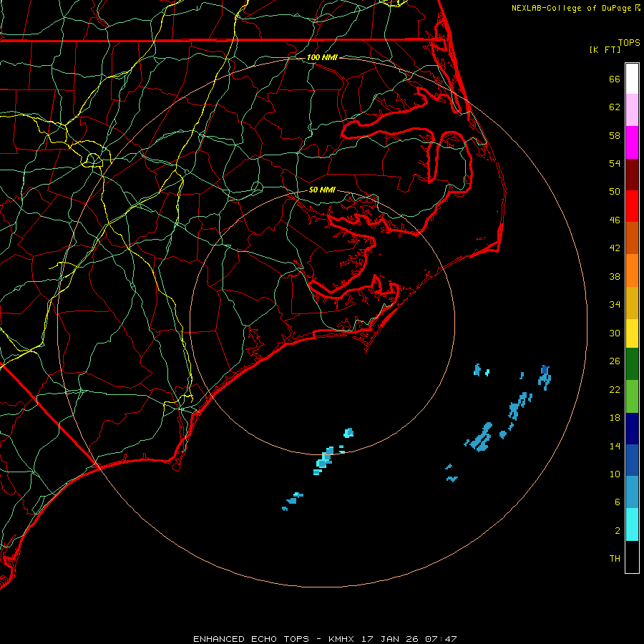This screenshot has width=644, height=644.
Task: Click the 18 legend value
Action: coord(615,418)
